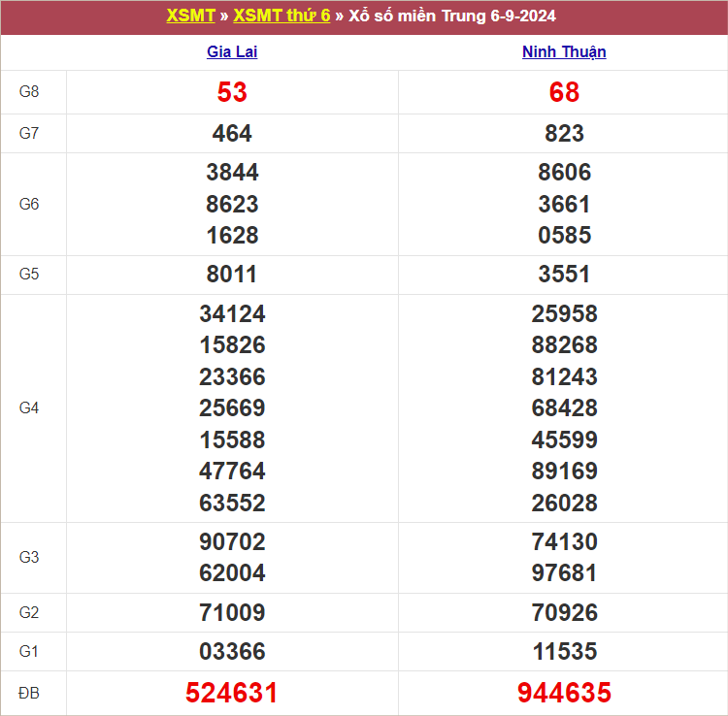The height and width of the screenshot is (716, 728).
Task: Select Ninh Thuận G7 number 823
Action: tap(564, 134)
